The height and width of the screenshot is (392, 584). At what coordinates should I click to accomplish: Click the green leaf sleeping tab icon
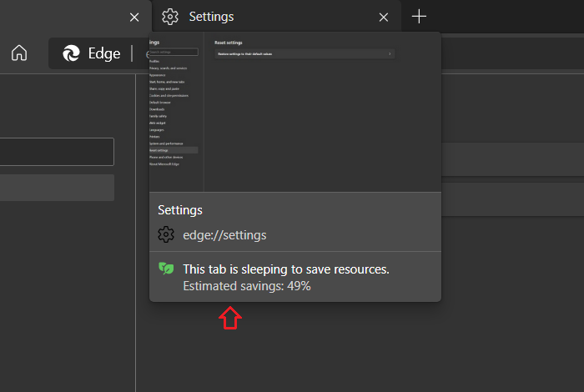click(166, 269)
